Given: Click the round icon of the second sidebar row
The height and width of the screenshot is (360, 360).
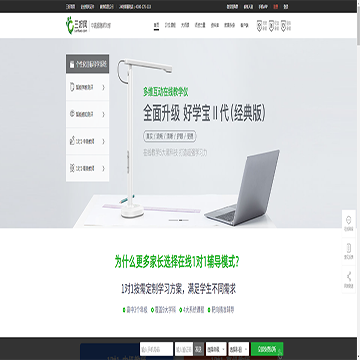Looking at the screenshot, I should (x=72, y=114).
